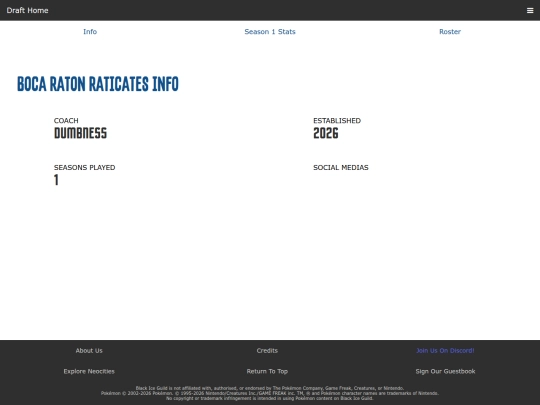
Task: Click the Black Ice Guild disclaimer text
Action: pos(270,393)
